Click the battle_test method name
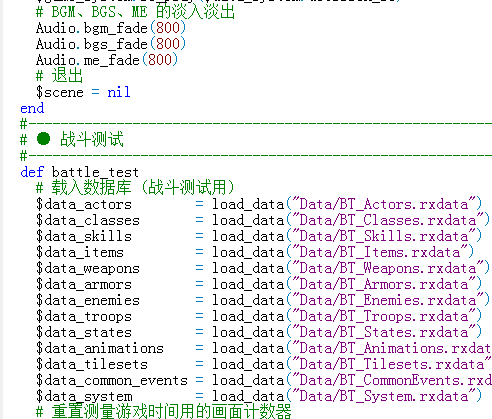 pos(95,172)
